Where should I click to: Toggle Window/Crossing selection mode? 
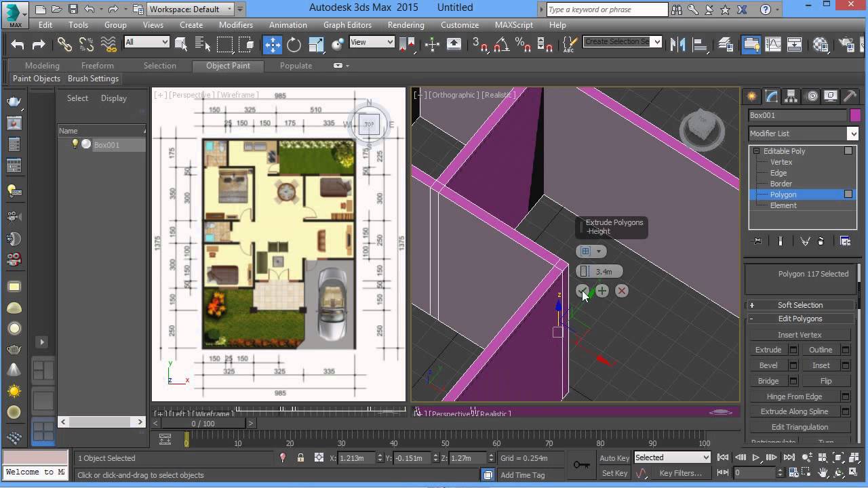click(247, 45)
